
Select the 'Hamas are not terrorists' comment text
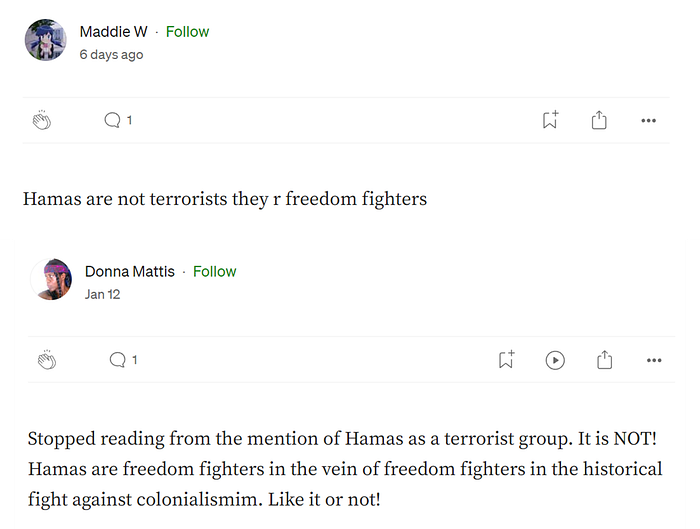click(x=225, y=199)
